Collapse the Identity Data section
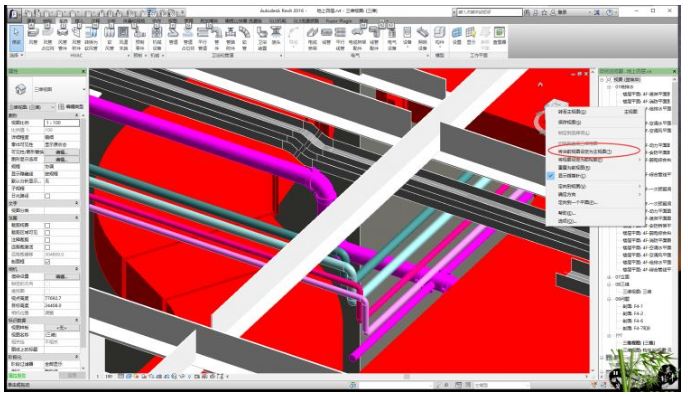 pos(77,320)
